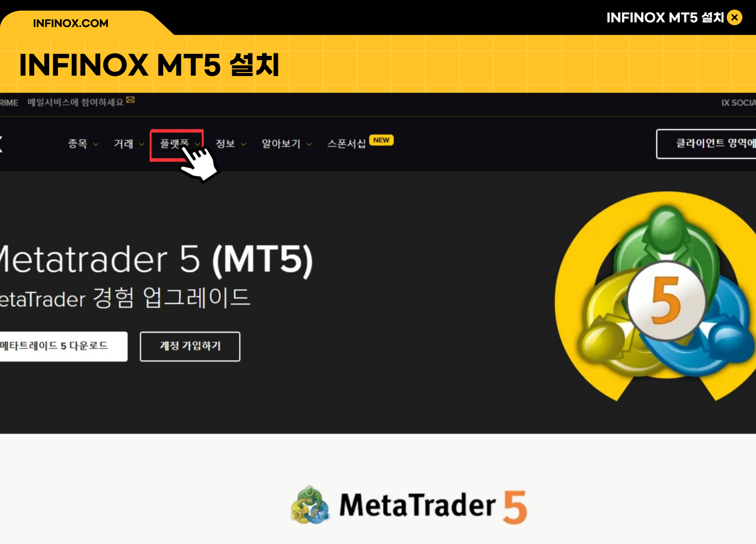Expand the 정보 dropdown chevron

click(243, 145)
